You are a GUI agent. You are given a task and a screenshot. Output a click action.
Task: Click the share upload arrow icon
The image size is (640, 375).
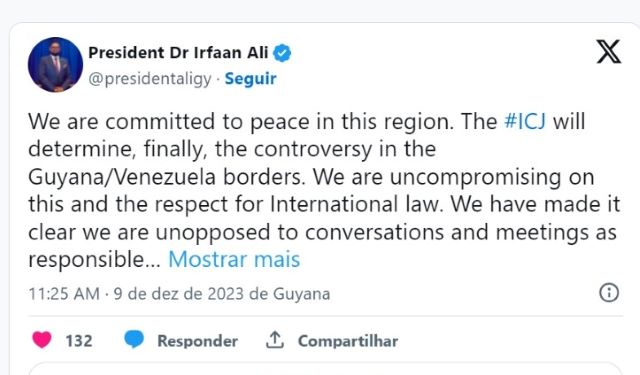tap(275, 339)
